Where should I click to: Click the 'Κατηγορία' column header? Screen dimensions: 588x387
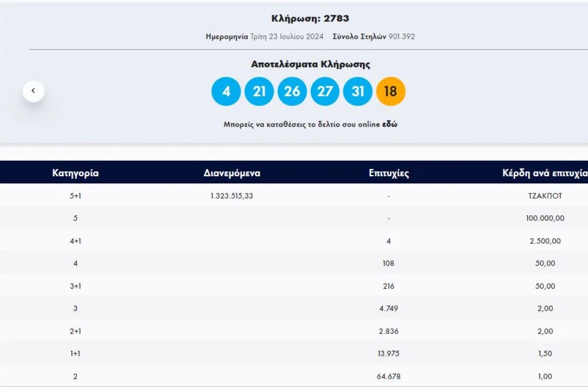coord(75,173)
